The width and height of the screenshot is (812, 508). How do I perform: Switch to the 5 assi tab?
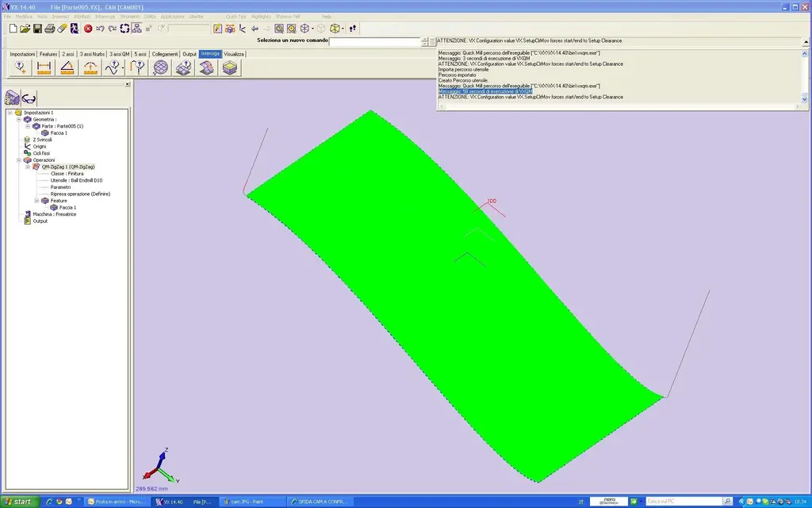coord(140,54)
